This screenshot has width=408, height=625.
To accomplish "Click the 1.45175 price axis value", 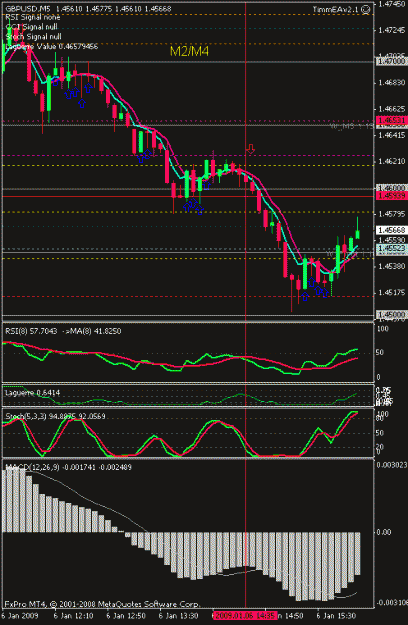I will [392, 292].
